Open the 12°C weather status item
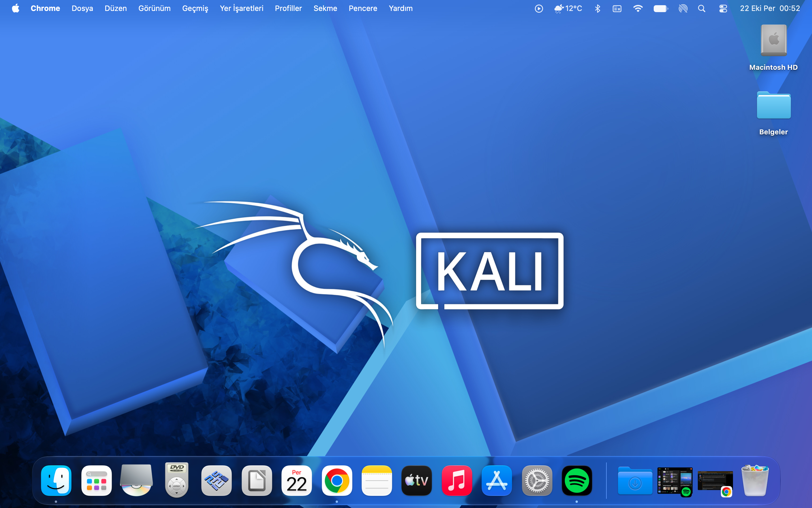Image resolution: width=812 pixels, height=508 pixels. [568, 8]
